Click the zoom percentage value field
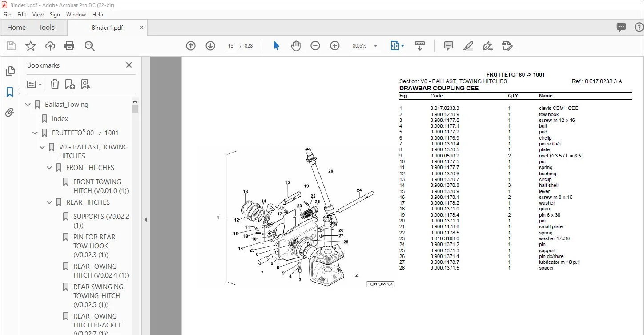 tap(359, 46)
